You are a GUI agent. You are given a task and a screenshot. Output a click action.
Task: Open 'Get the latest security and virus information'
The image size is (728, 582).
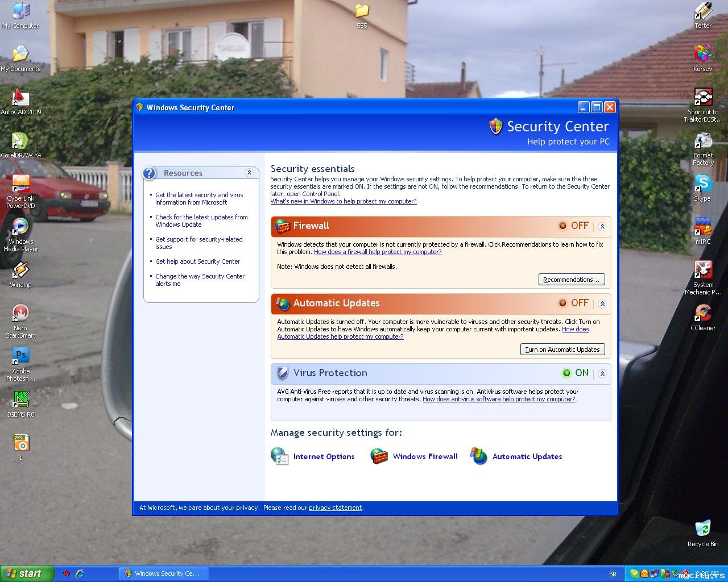tap(199, 198)
